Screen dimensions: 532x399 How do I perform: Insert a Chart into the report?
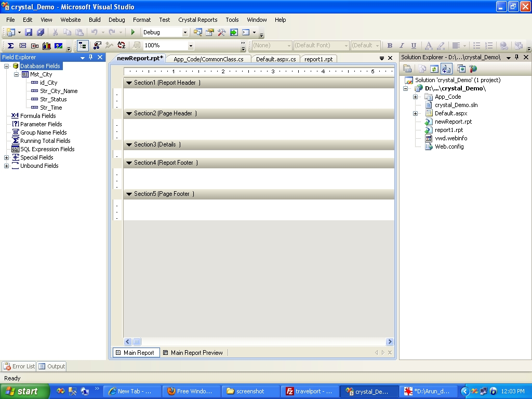[47, 46]
